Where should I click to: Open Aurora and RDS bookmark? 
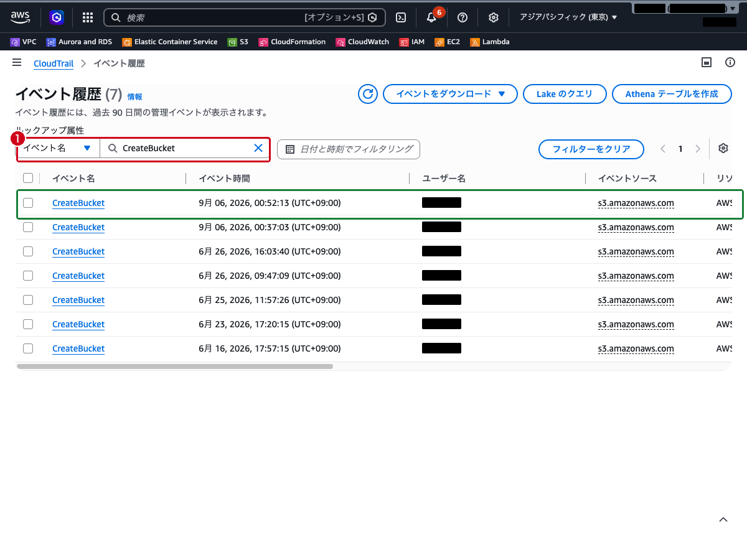(x=79, y=42)
